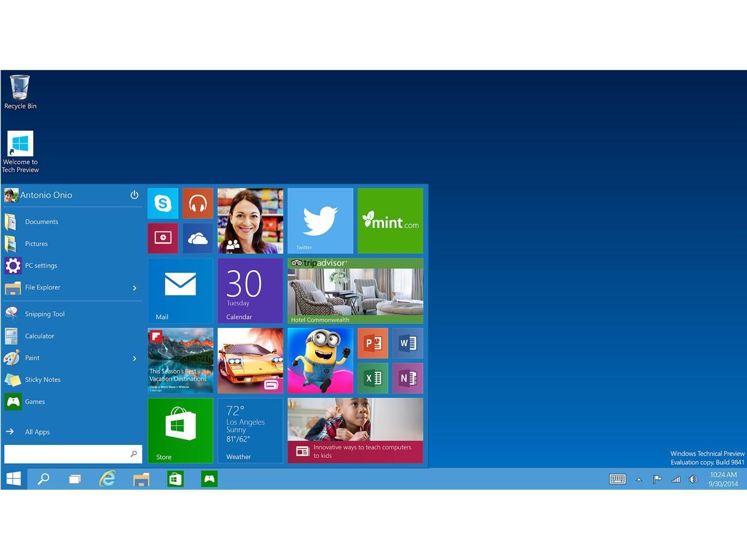Open the Camera app tile

(x=163, y=237)
